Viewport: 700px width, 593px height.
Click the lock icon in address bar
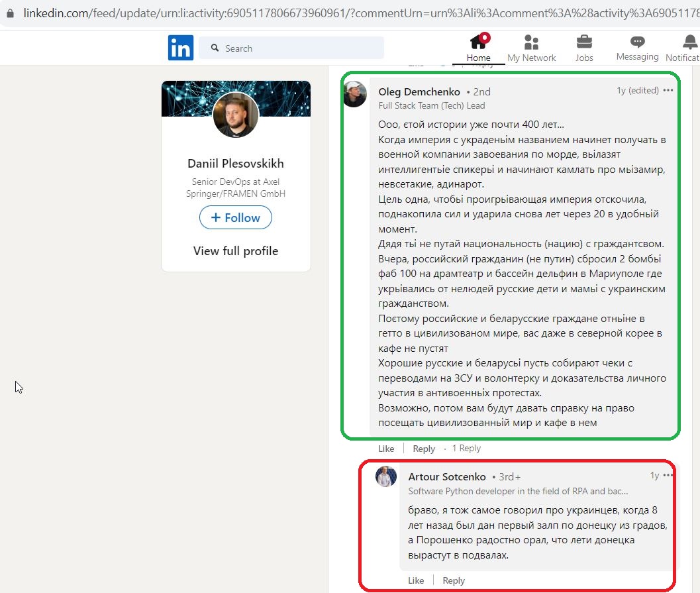(x=10, y=13)
